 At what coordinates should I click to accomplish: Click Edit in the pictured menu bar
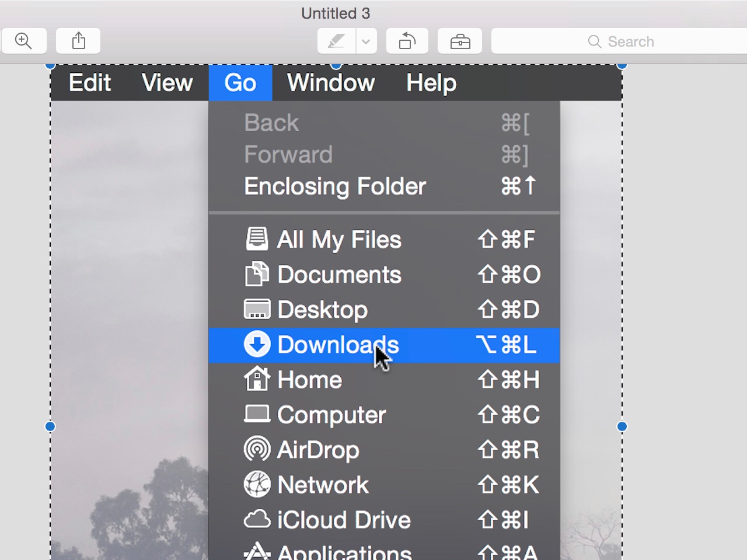[90, 83]
